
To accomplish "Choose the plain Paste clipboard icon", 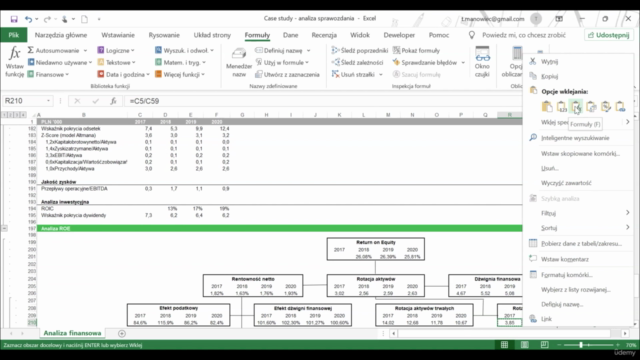I will coord(547,107).
